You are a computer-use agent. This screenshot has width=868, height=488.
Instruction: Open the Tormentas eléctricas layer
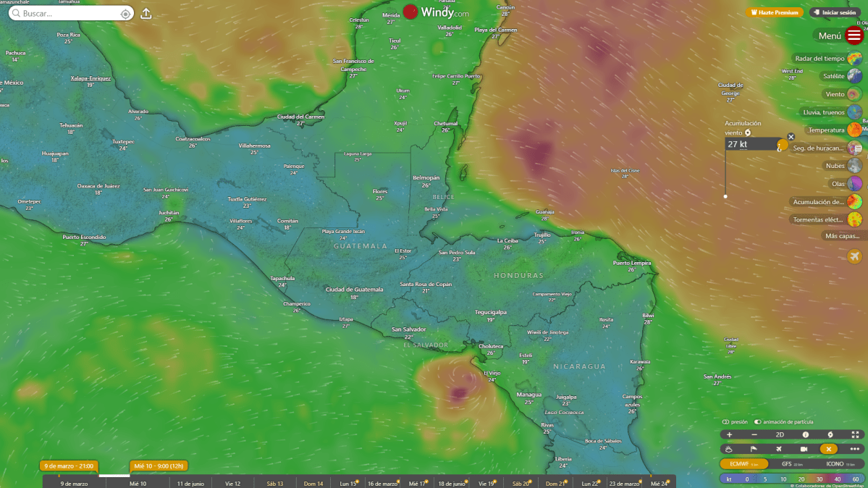(x=826, y=219)
